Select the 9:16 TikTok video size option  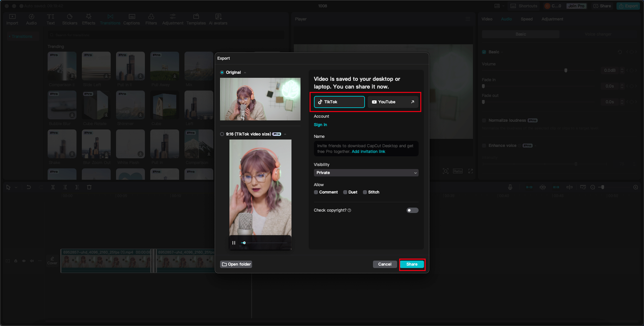coord(222,134)
